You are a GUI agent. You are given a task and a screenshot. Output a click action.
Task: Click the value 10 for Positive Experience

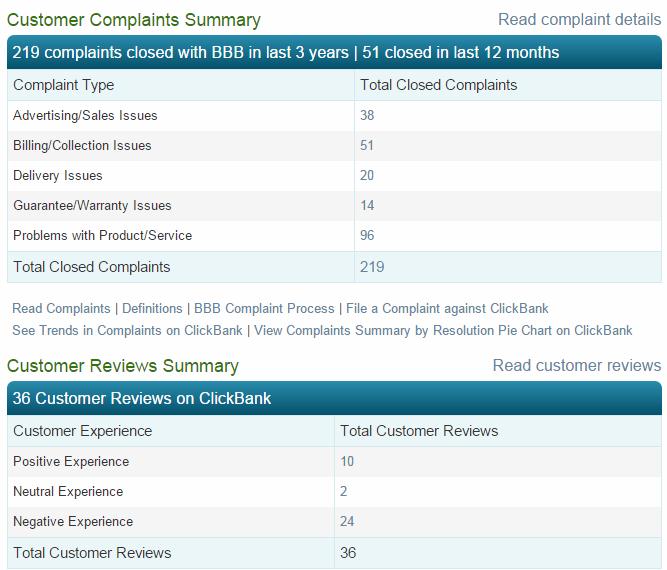[x=347, y=462]
